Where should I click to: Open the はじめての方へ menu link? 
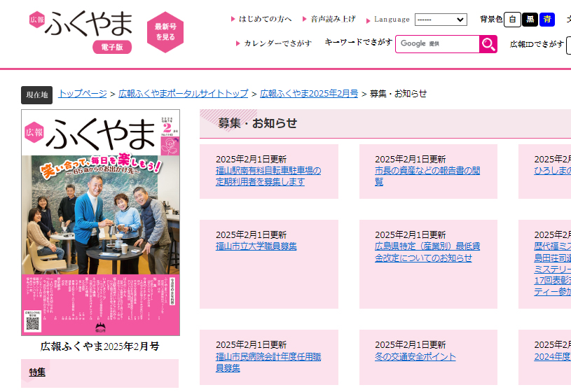[x=266, y=19]
